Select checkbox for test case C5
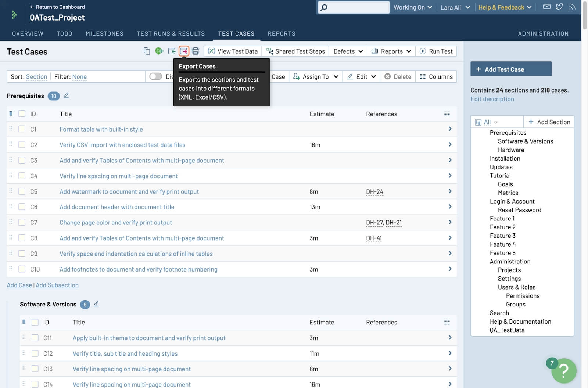Screen dimensions: 588x388 22,191
